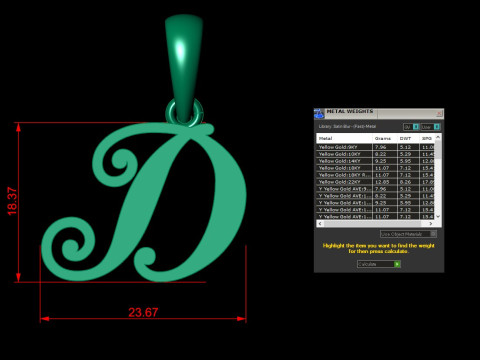Click the 8.26 DWT value

click(405, 182)
